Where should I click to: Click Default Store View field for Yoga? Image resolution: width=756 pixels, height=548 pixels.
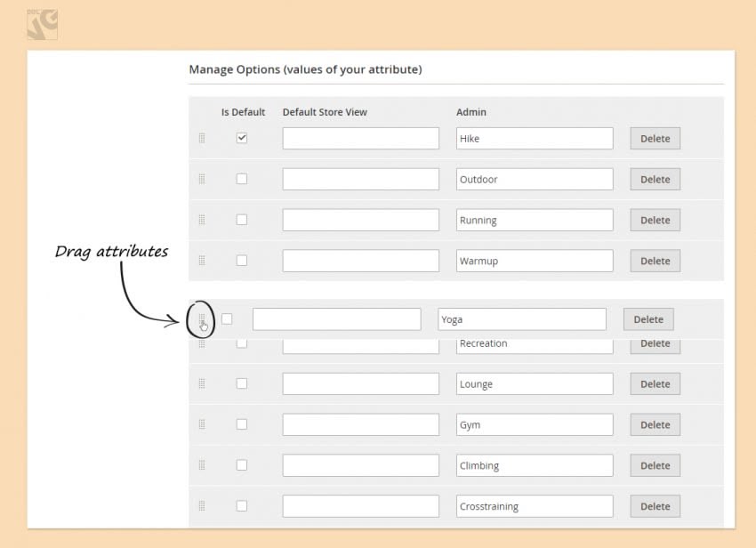[336, 319]
